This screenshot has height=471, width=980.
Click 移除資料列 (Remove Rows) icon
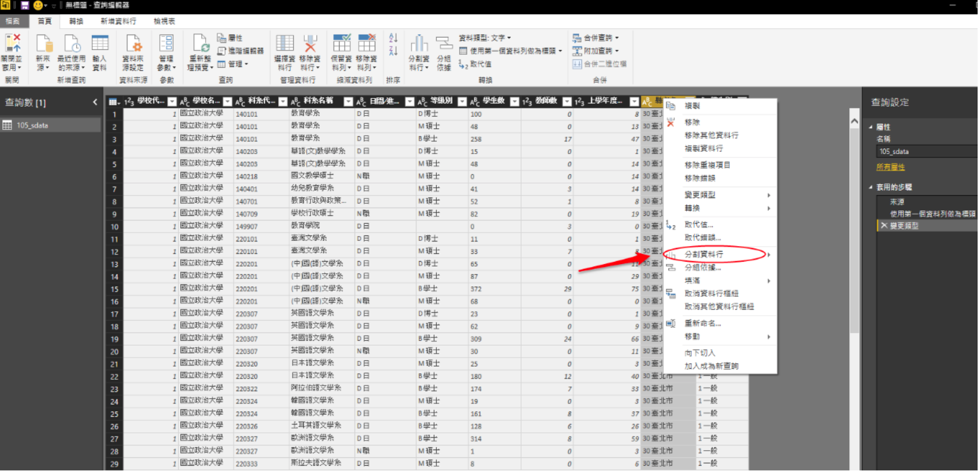[366, 44]
